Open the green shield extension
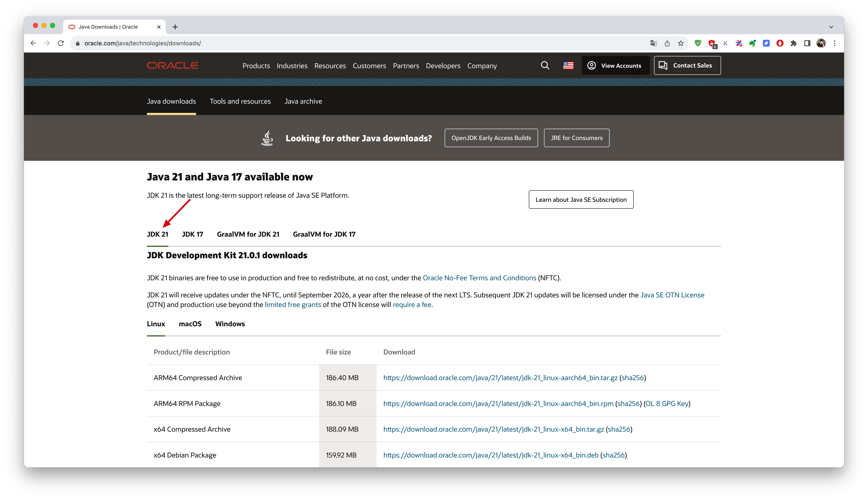Viewport: 868px width, 499px height. [x=698, y=43]
